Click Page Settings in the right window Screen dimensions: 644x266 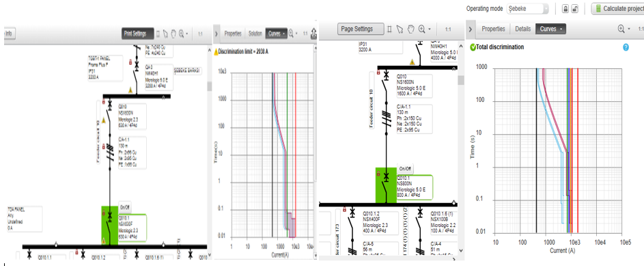click(361, 29)
